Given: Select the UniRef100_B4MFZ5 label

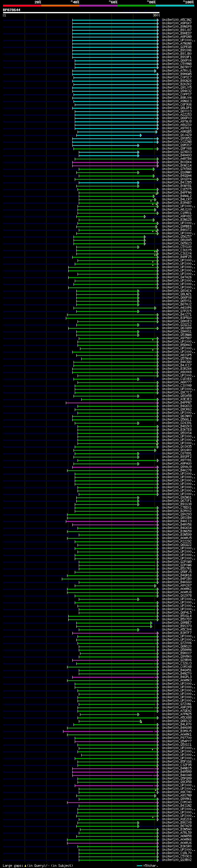Looking at the screenshot, I should (177, 257).
